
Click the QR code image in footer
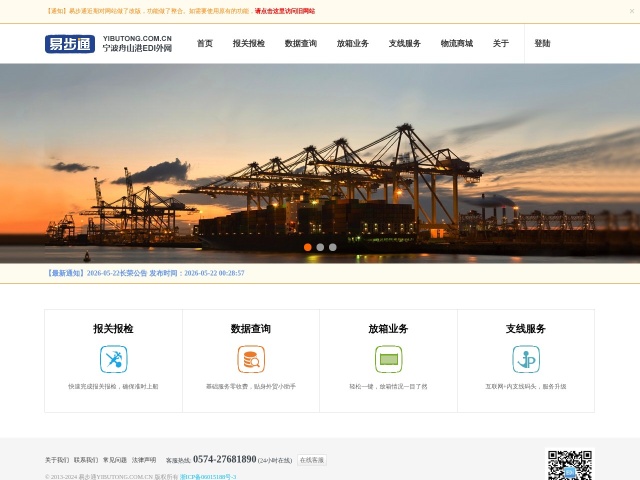(x=570, y=464)
